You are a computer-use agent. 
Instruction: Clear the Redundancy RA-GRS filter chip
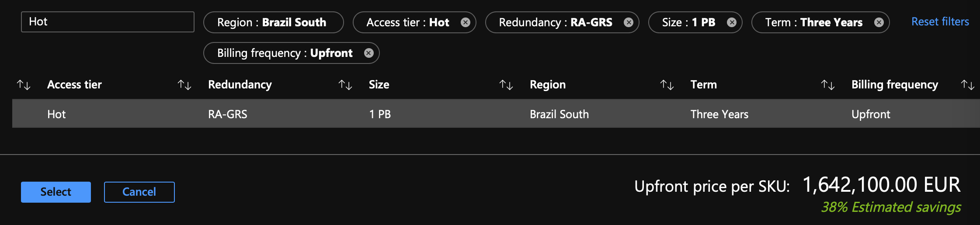(x=629, y=22)
